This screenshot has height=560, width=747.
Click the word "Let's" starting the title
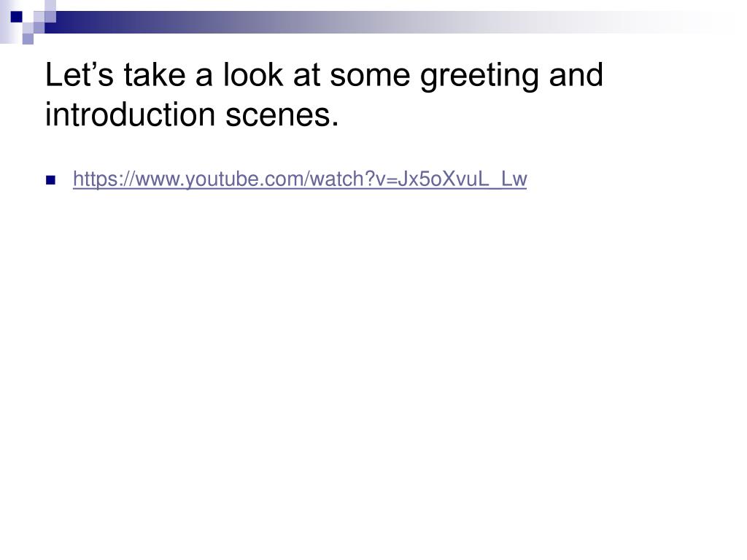pyautogui.click(x=80, y=75)
